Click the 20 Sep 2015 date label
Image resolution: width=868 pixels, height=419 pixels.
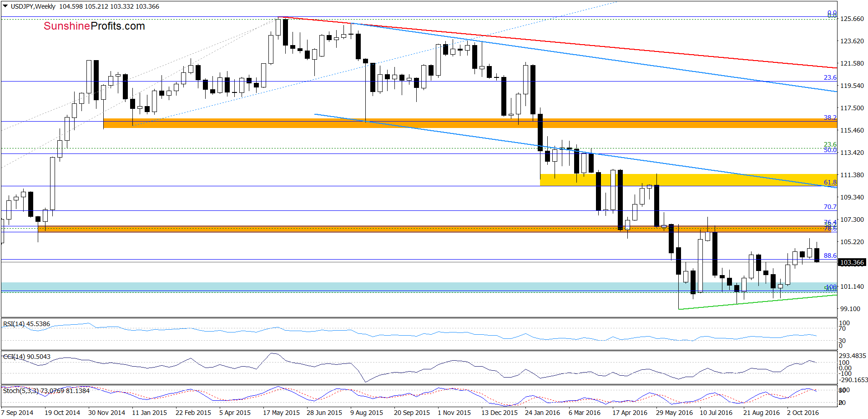coord(412,413)
